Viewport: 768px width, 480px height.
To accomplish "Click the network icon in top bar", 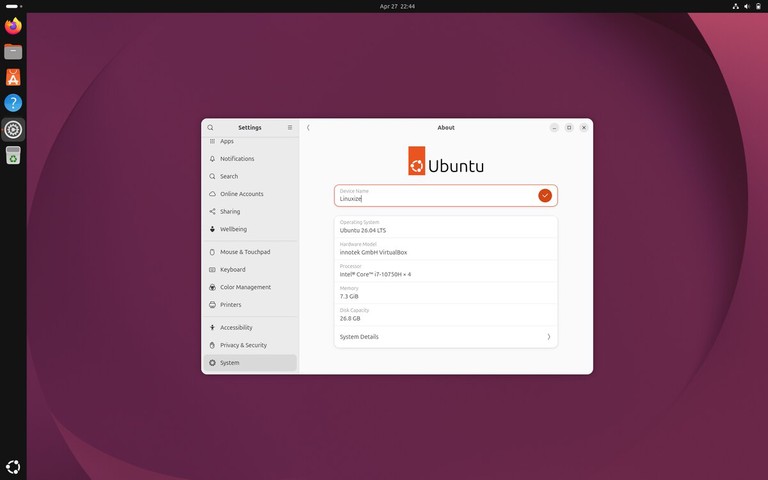I will tap(735, 6).
